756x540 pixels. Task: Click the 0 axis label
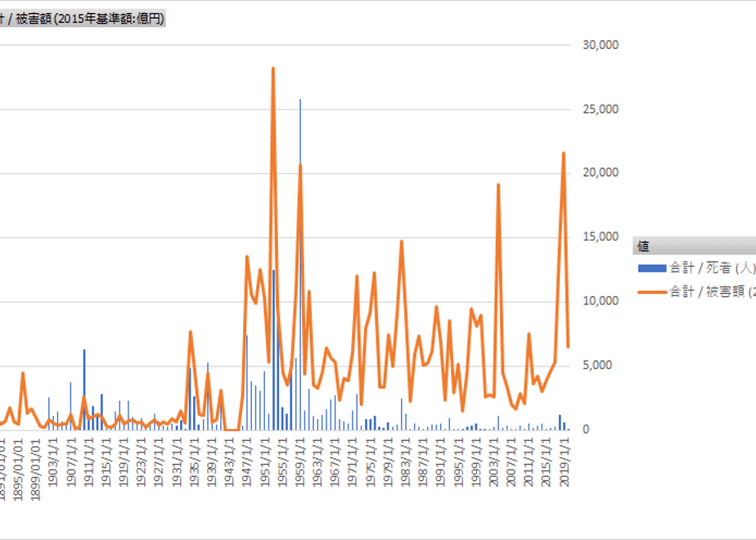click(586, 429)
